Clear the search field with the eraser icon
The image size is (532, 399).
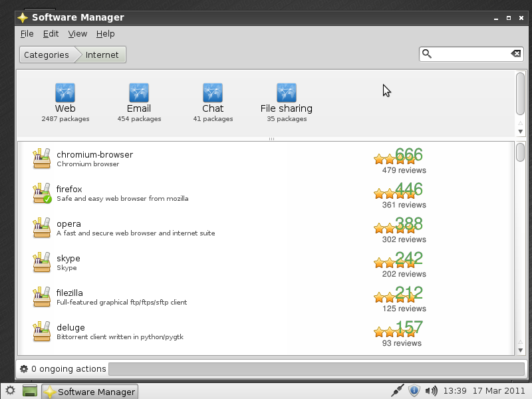pos(515,53)
